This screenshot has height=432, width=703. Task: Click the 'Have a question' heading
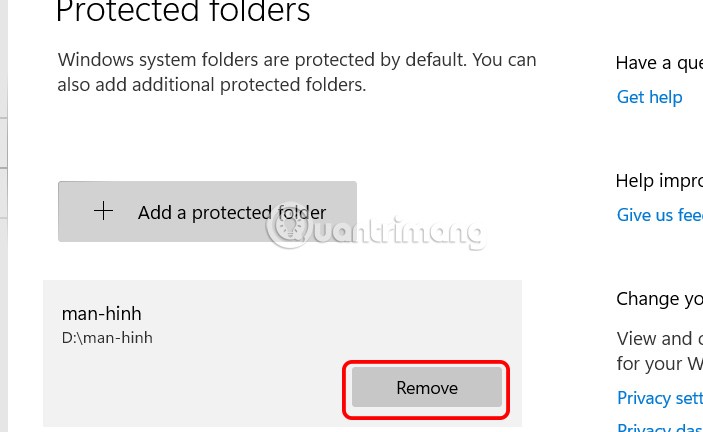click(659, 63)
